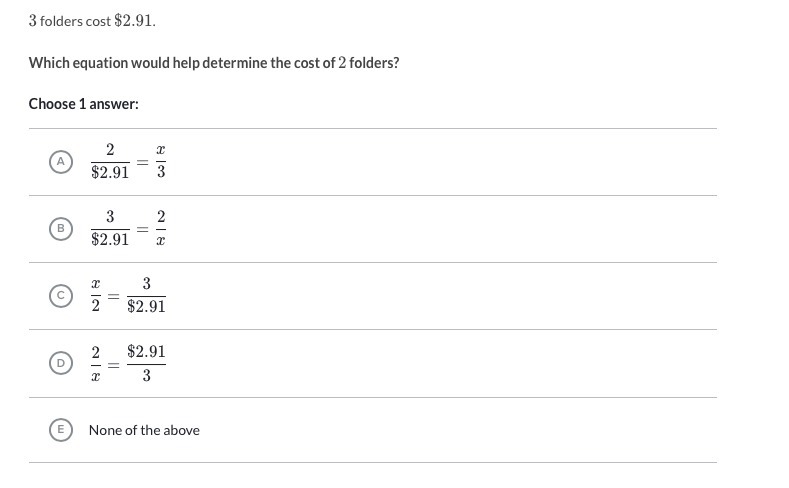789x488 pixels.
Task: Click the x over 3 fraction in option A
Action: coord(160,161)
